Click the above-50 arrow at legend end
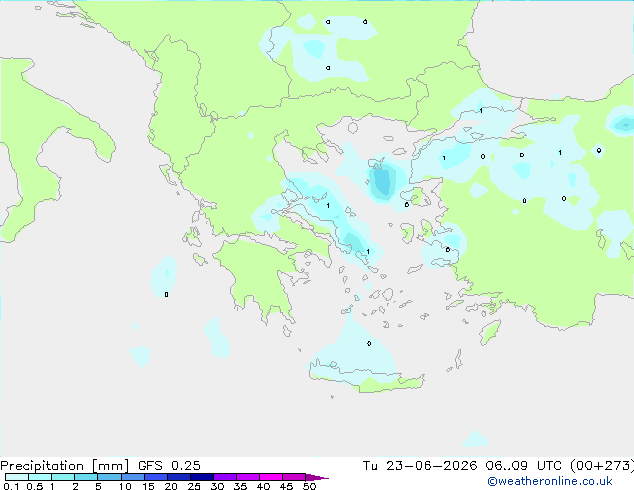Image resolution: width=634 pixels, height=490 pixels. click(x=317, y=477)
